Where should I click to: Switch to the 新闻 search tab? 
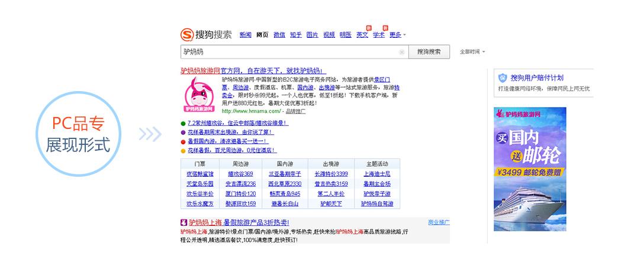pos(245,35)
